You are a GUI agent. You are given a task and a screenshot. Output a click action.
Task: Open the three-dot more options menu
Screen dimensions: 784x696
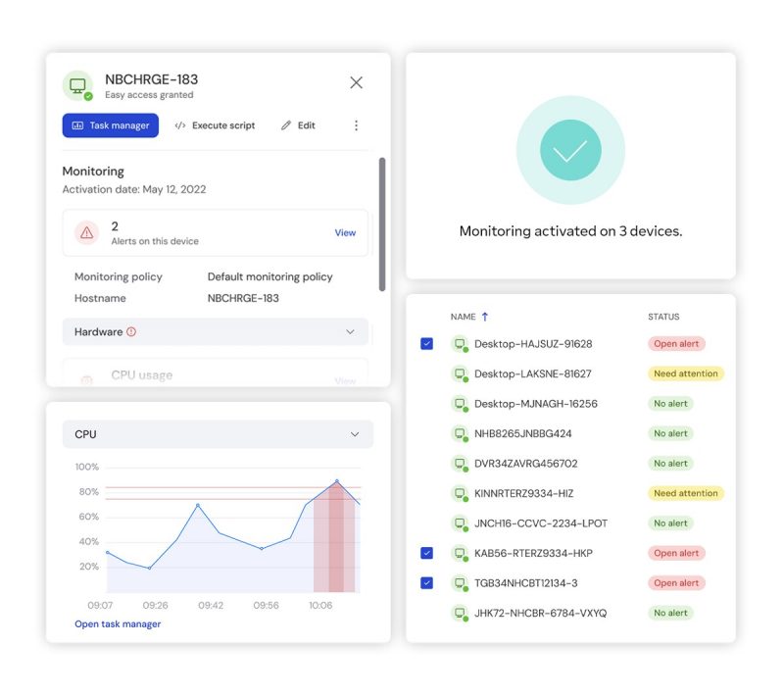click(x=356, y=125)
